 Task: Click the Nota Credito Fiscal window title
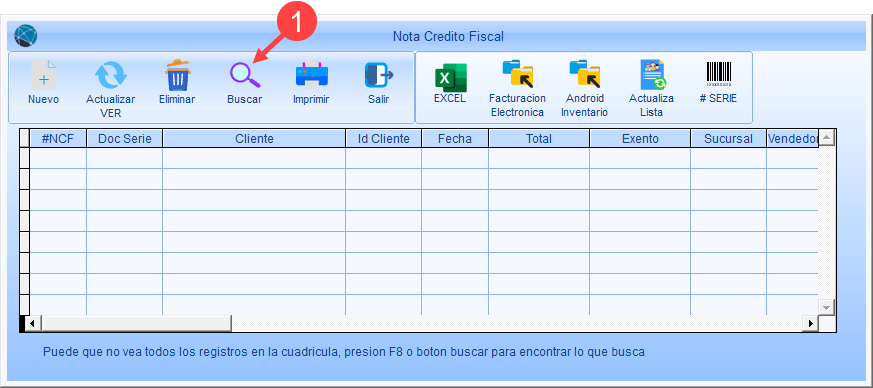(x=448, y=37)
